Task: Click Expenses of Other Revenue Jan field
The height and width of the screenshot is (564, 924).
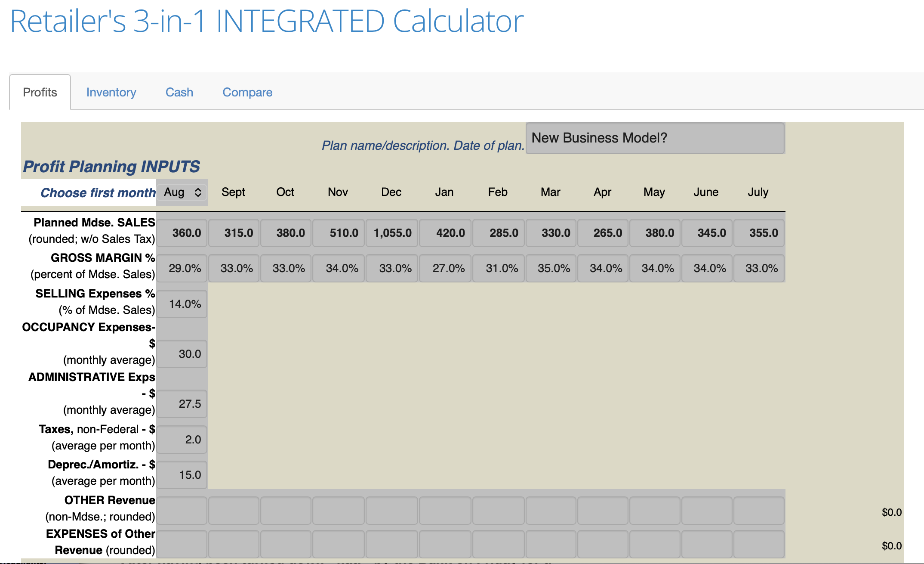Action: pos(445,544)
